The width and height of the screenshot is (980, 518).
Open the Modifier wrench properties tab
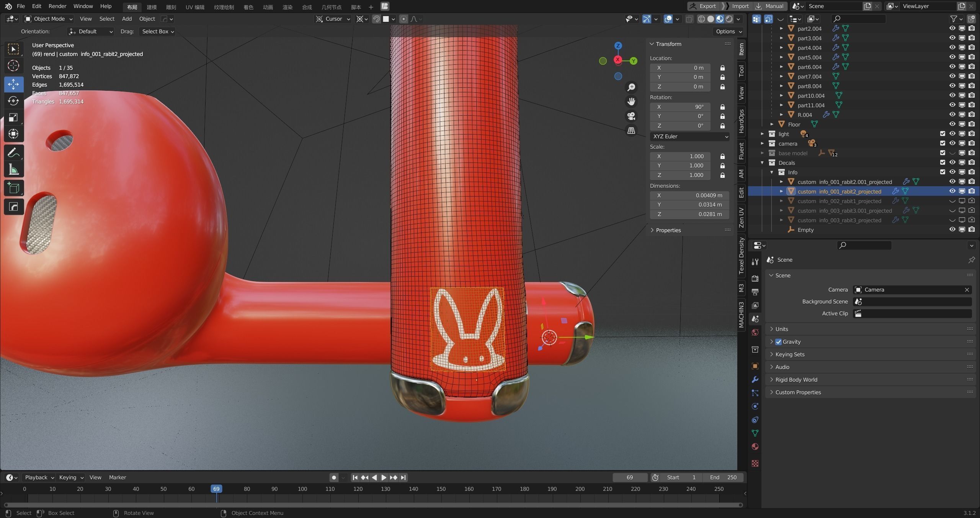pos(755,380)
